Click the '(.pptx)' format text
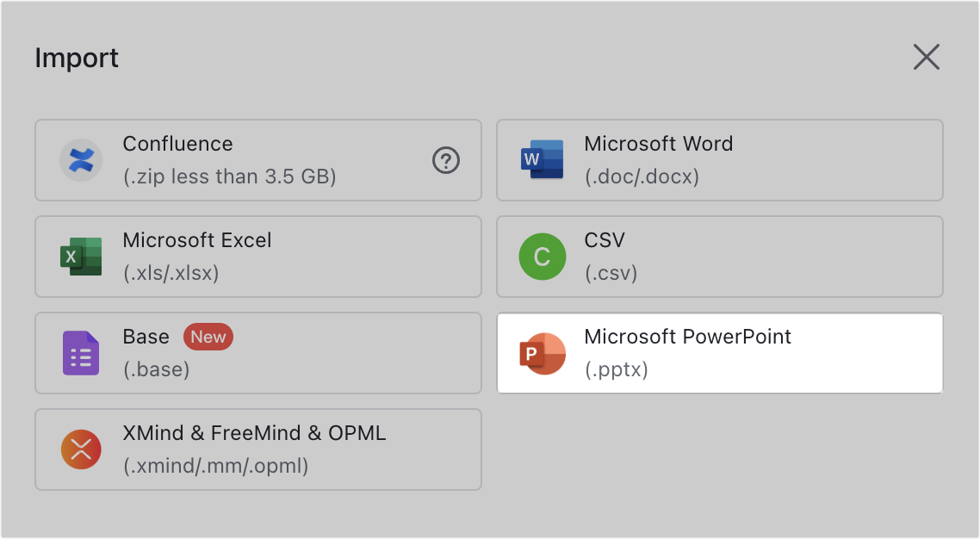980x539 pixels. [x=616, y=370]
